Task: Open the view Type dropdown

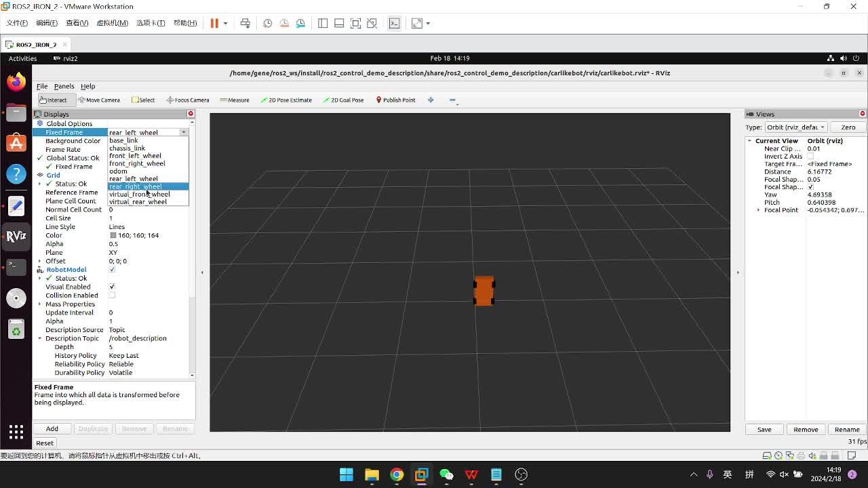Action: tap(795, 127)
